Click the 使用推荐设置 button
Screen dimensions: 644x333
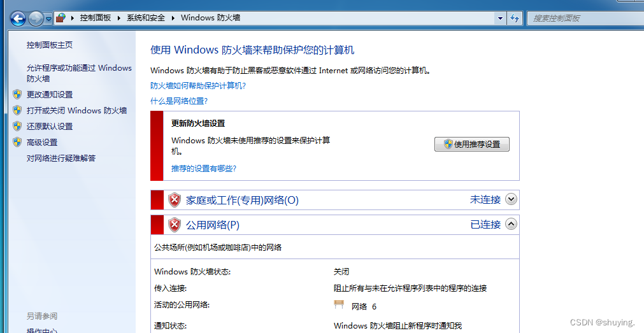tap(472, 144)
